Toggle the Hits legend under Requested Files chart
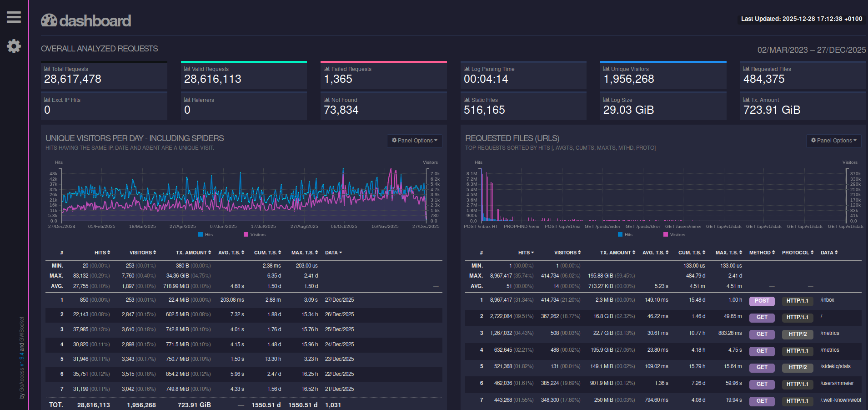Image resolution: width=868 pixels, height=410 pixels. (x=626, y=234)
